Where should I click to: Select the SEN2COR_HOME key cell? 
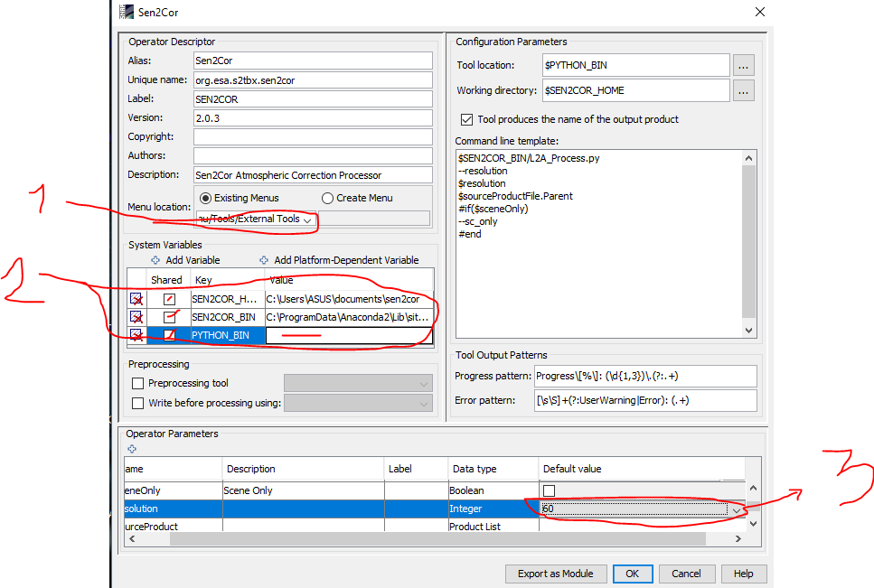pos(228,299)
